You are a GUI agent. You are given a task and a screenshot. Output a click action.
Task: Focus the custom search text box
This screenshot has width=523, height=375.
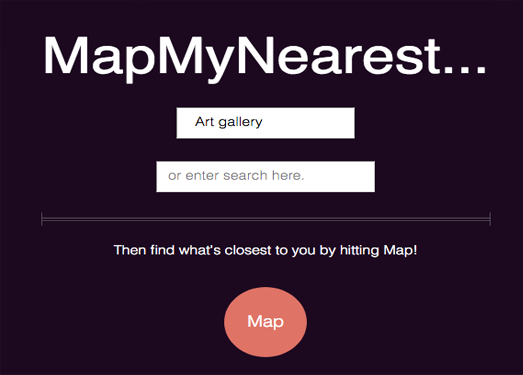[266, 176]
